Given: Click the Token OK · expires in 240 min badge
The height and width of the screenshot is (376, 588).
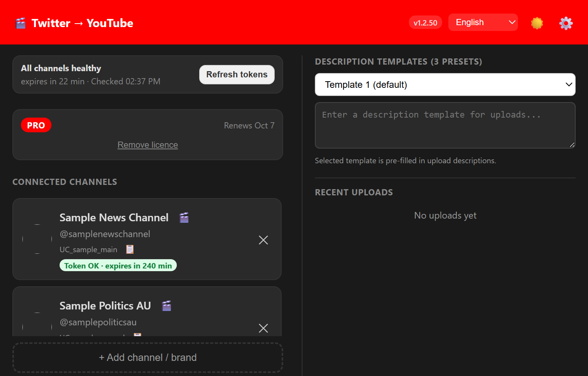Looking at the screenshot, I should (x=118, y=266).
